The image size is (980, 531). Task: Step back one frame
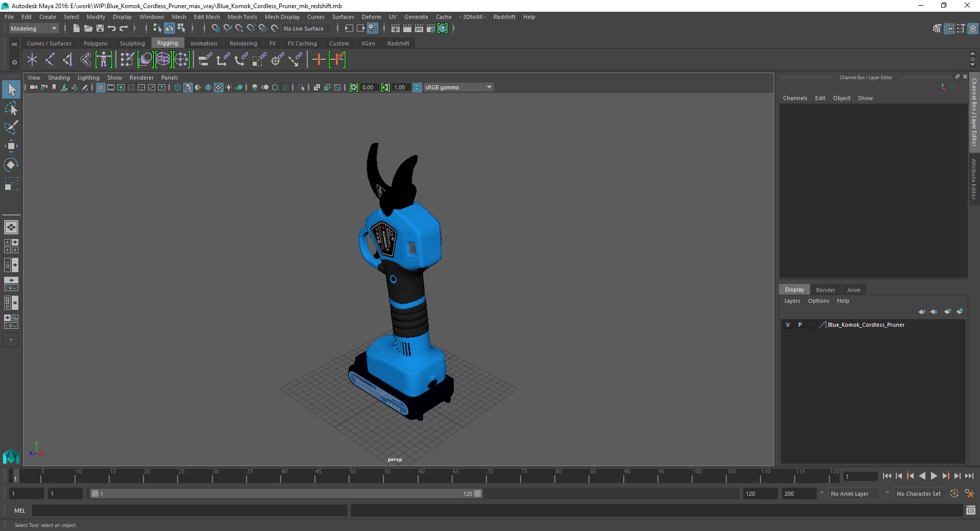[x=899, y=476]
